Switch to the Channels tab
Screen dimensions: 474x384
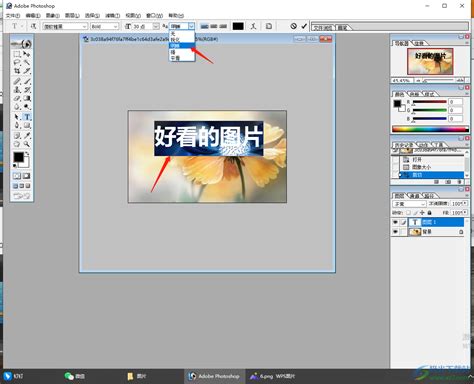tap(414, 195)
